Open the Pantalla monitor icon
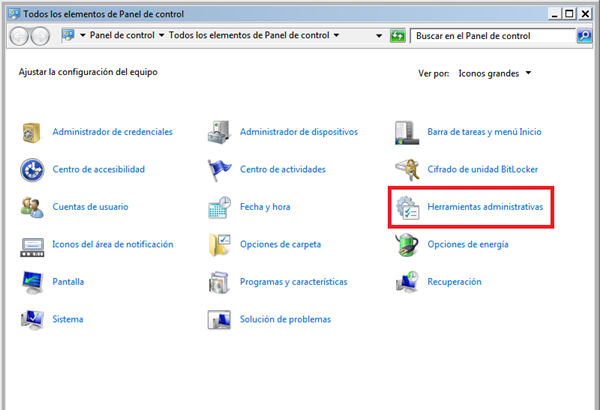The width and height of the screenshot is (600, 410). coord(32,283)
